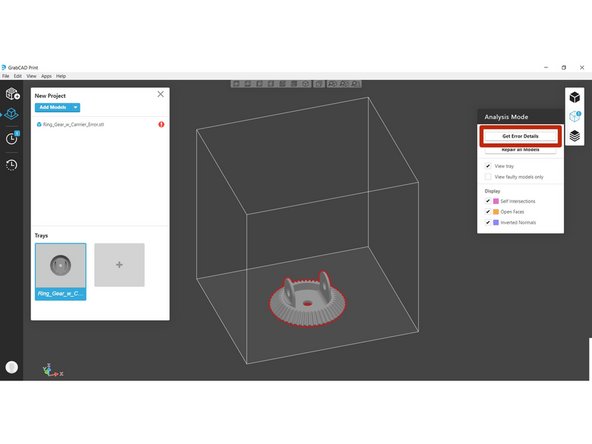Click the purple Inverted Normals color swatch
The width and height of the screenshot is (592, 444).
point(496,222)
